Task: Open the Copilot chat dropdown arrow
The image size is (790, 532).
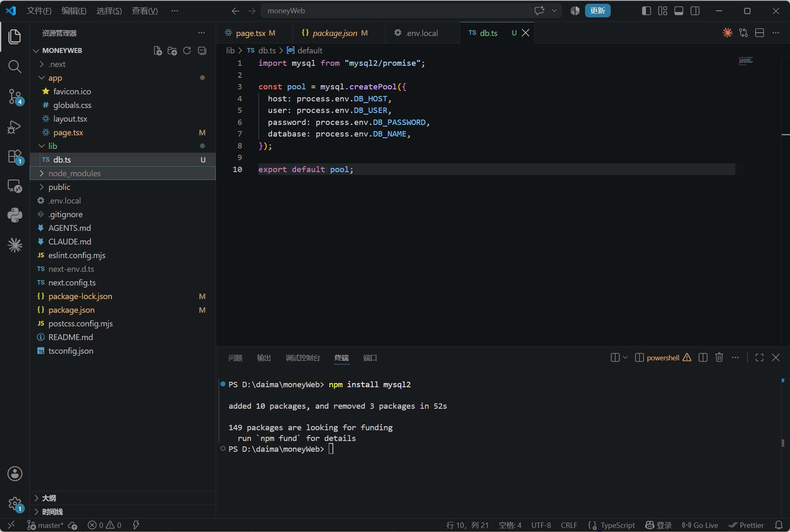Action: click(x=554, y=11)
